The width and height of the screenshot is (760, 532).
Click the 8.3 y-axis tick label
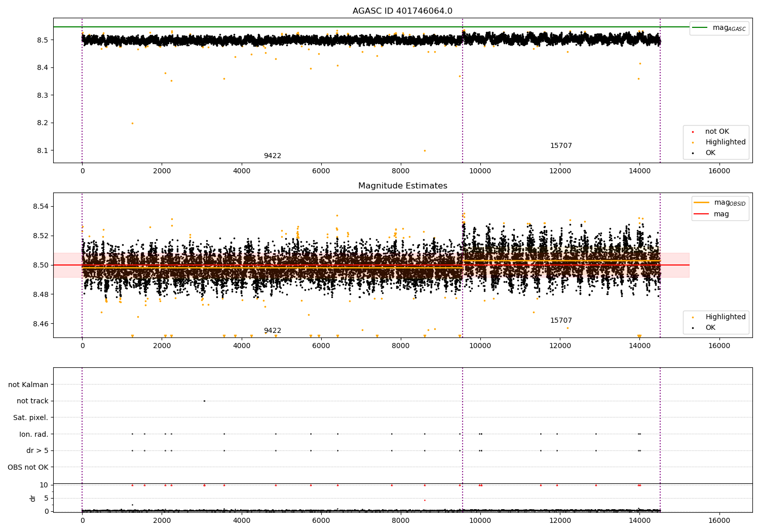click(x=43, y=95)
